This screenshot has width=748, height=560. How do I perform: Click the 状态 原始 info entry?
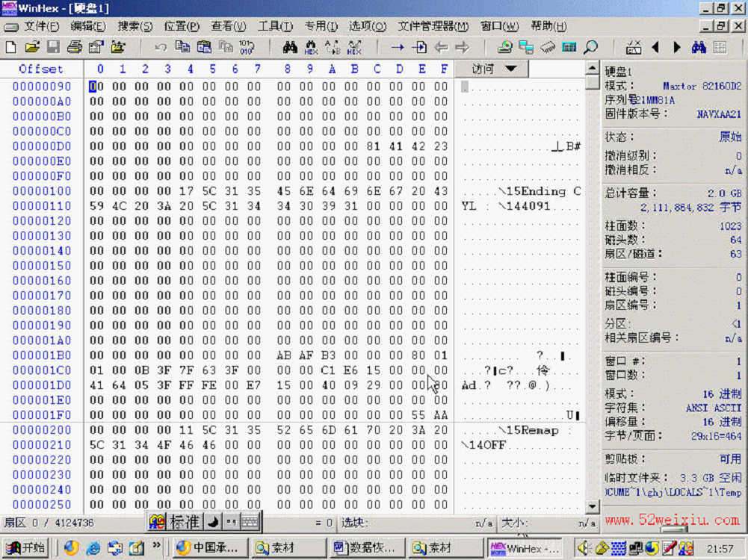(x=673, y=137)
